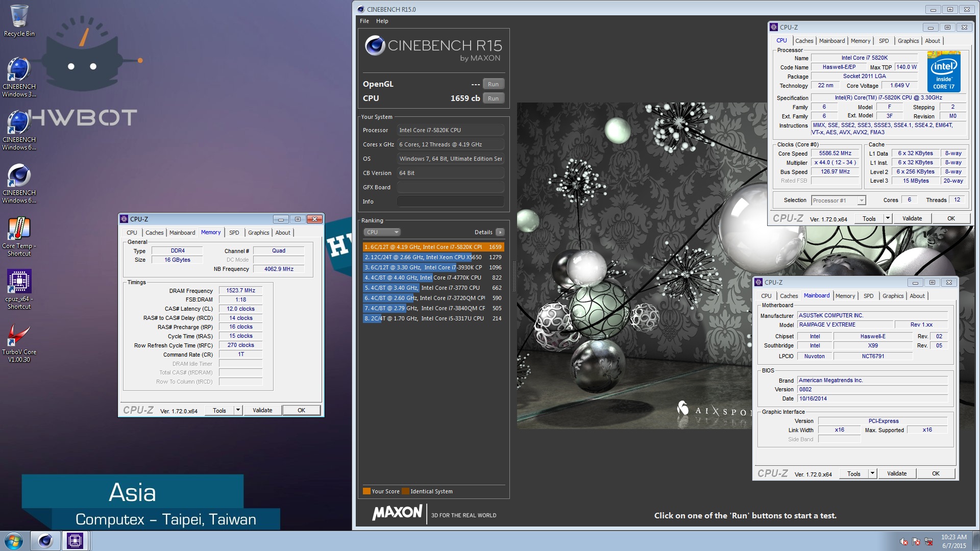Run the OpenGL benchmark
The width and height of the screenshot is (980, 551).
(x=493, y=84)
